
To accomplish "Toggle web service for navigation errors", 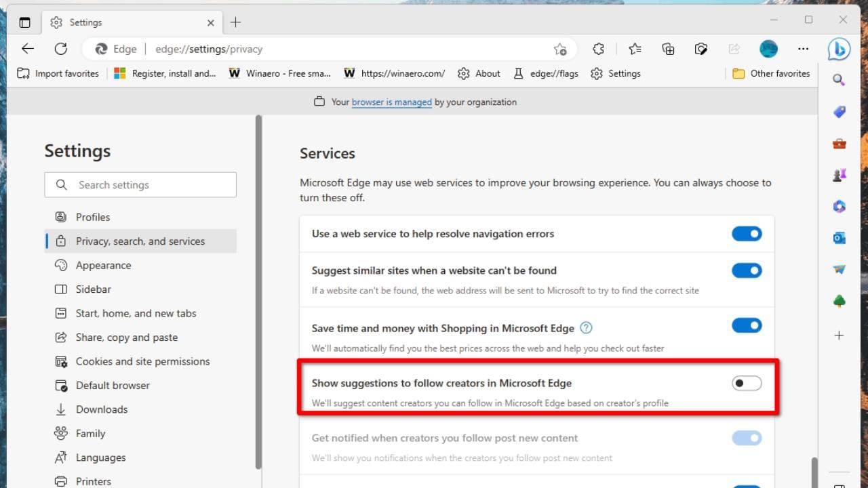I will [747, 234].
